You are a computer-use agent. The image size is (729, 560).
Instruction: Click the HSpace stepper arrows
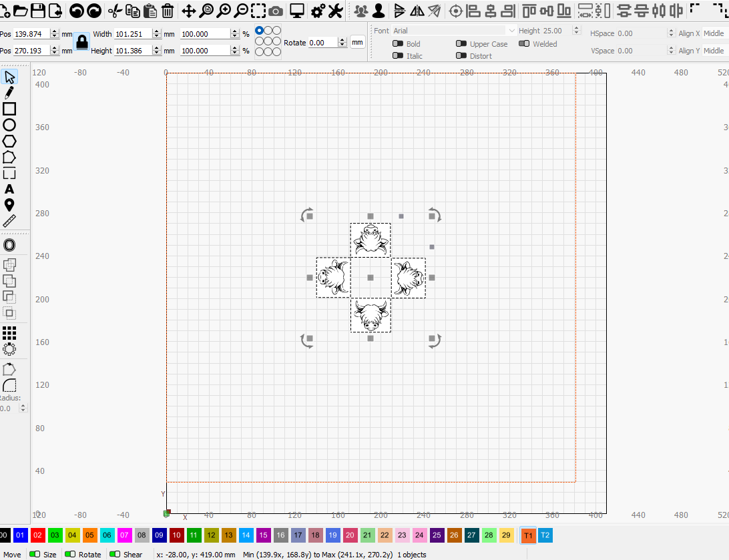[670, 33]
